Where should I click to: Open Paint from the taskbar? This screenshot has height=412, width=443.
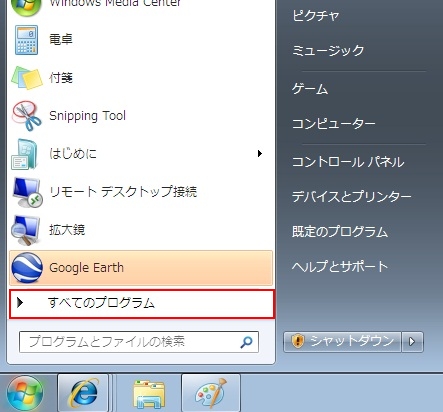pyautogui.click(x=211, y=393)
